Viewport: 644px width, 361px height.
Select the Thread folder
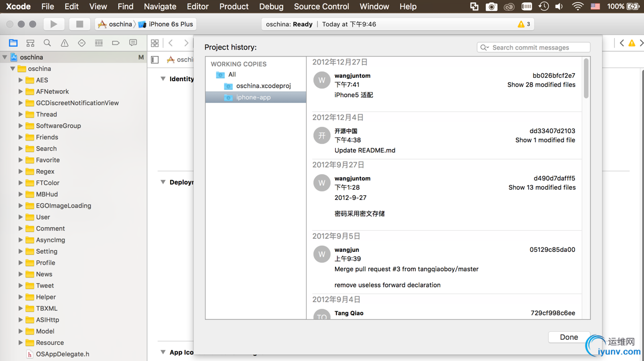click(x=46, y=115)
